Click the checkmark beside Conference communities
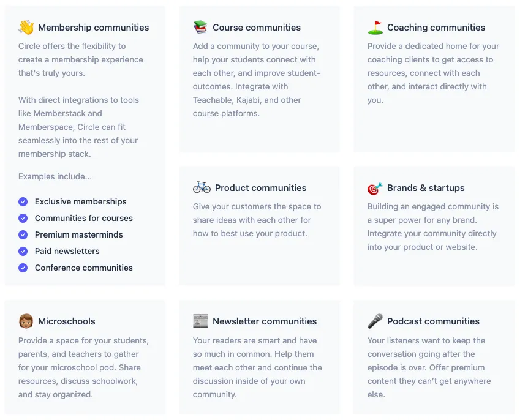 pos(23,268)
